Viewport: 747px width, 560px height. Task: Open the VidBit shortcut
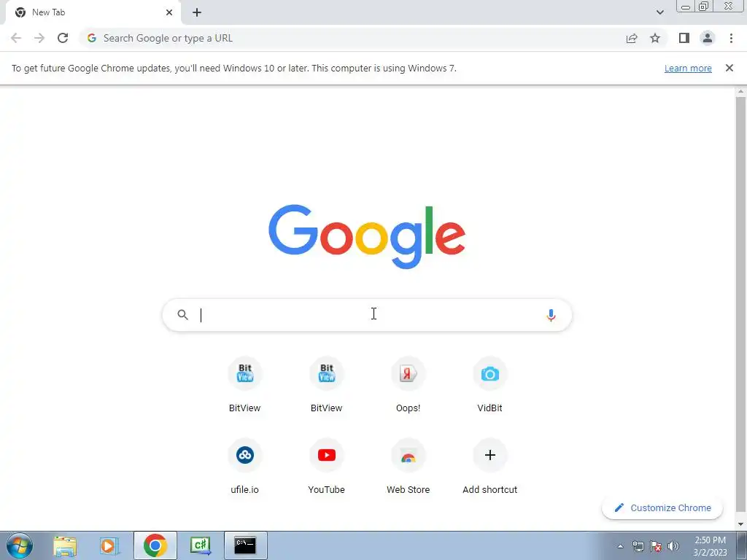(489, 385)
